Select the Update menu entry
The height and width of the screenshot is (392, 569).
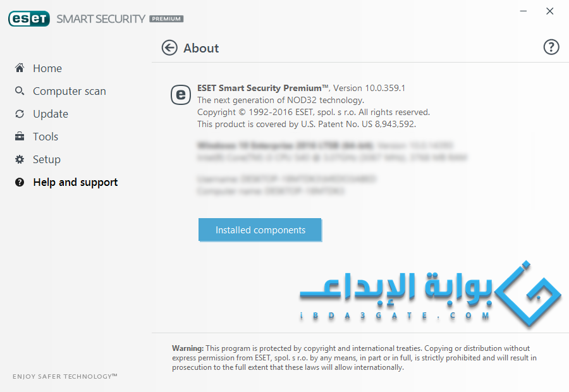click(x=51, y=114)
